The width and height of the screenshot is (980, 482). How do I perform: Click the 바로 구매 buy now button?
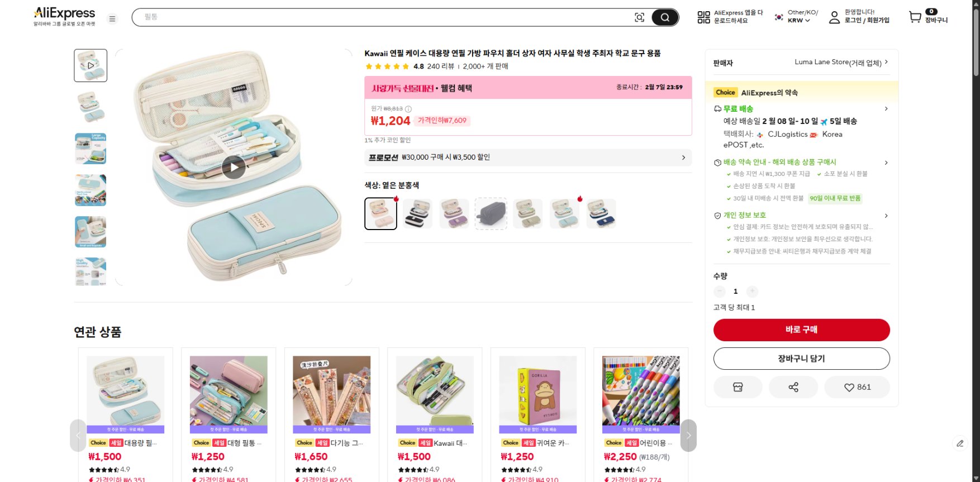pos(801,330)
